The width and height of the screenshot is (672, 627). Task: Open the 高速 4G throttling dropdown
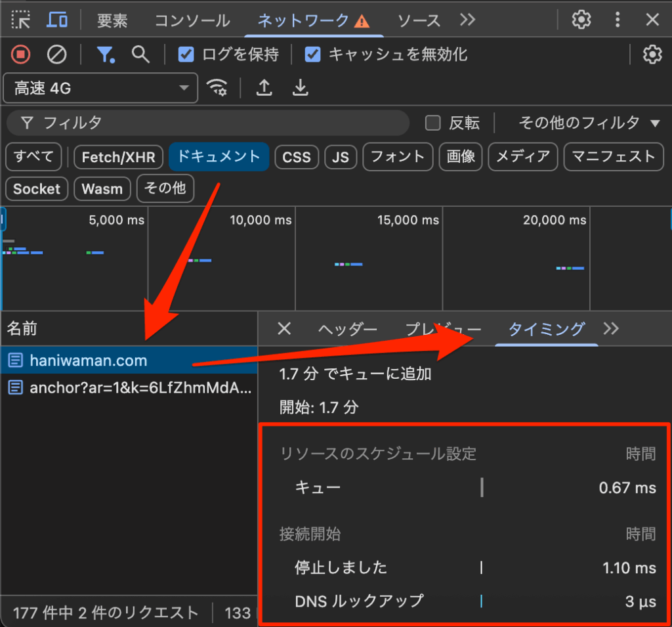tap(100, 88)
